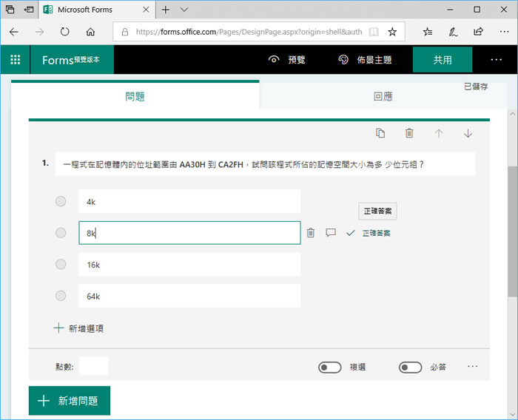Switch to the 回應 tab
This screenshot has height=420, width=518.
pos(383,96)
